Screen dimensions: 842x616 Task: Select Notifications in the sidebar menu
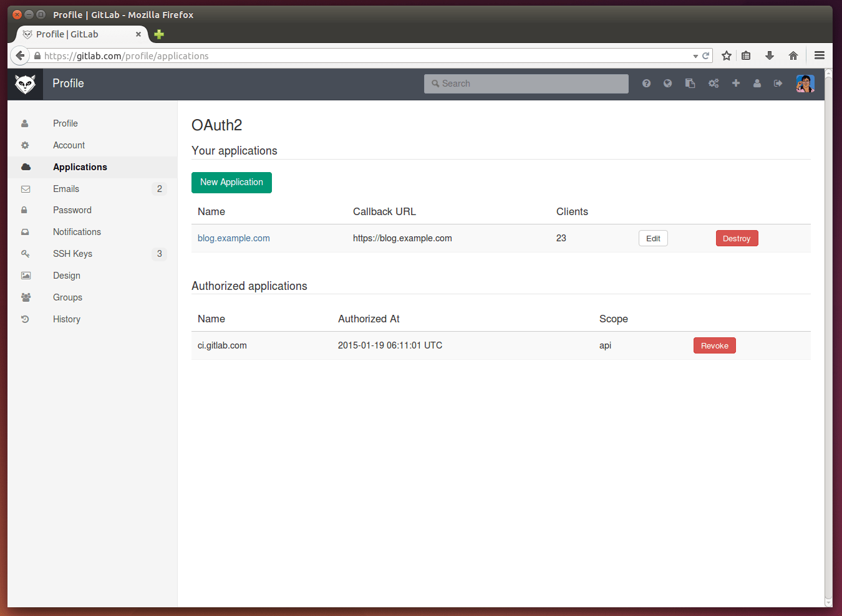click(76, 232)
